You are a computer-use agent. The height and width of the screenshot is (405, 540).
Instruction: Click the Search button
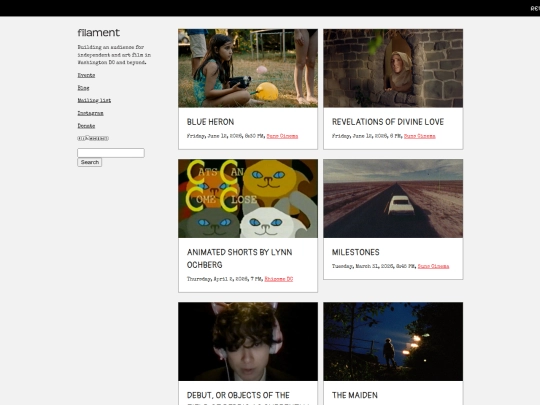[x=90, y=162]
